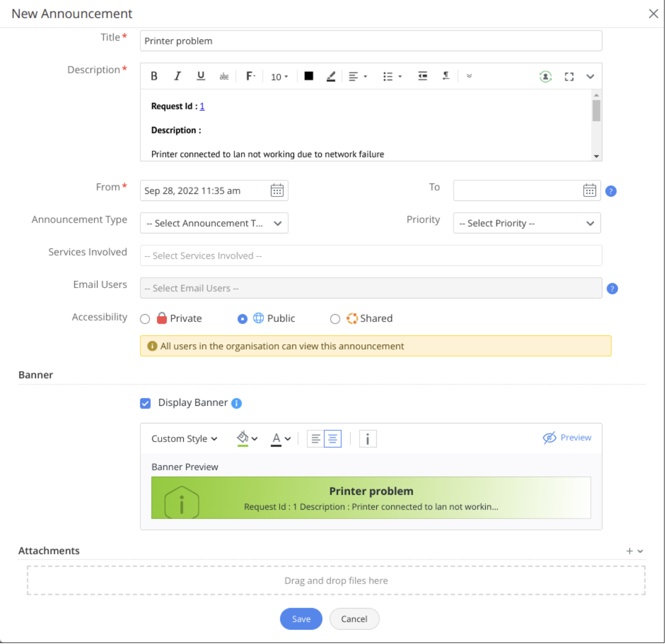Center-align the banner text

[x=332, y=439]
